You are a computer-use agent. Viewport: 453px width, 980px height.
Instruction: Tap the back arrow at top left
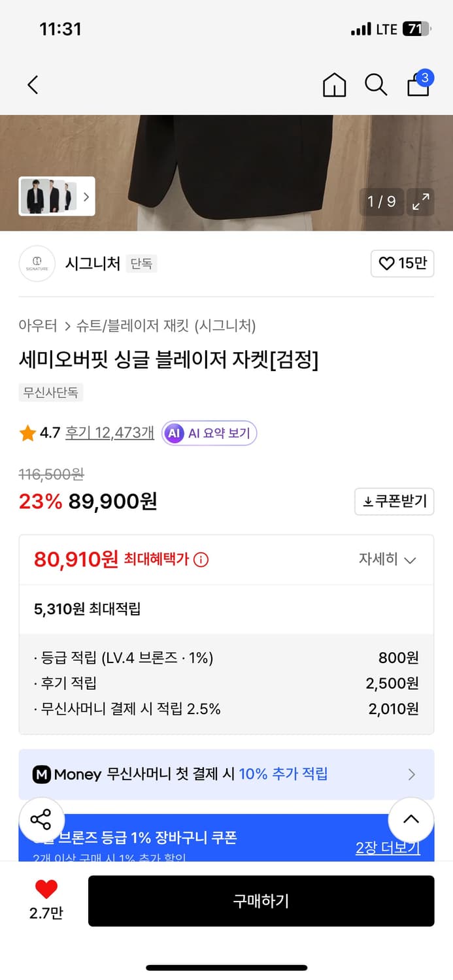click(x=33, y=85)
